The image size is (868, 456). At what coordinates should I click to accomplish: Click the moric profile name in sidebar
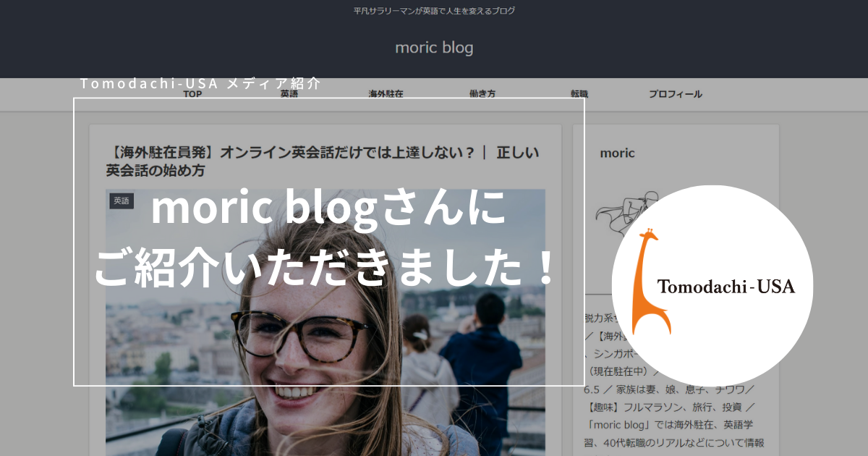pyautogui.click(x=618, y=153)
